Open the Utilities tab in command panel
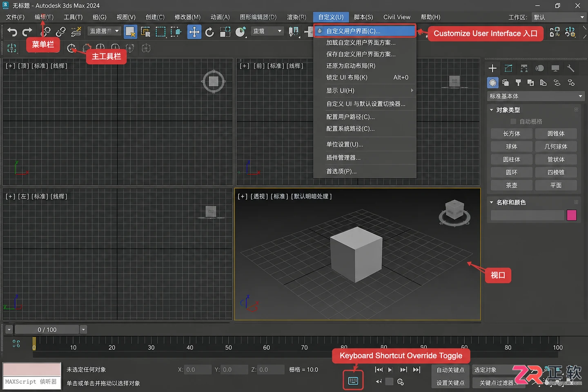The image size is (588, 392). [x=571, y=68]
